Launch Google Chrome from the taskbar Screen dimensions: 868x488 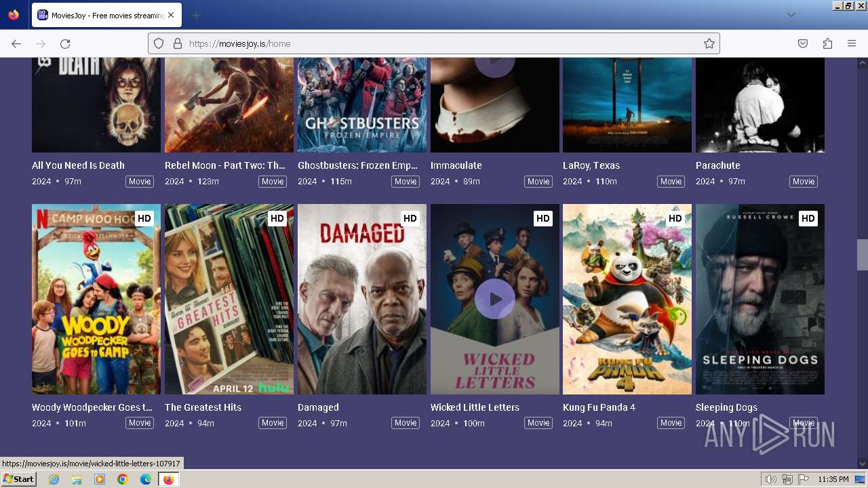123,479
